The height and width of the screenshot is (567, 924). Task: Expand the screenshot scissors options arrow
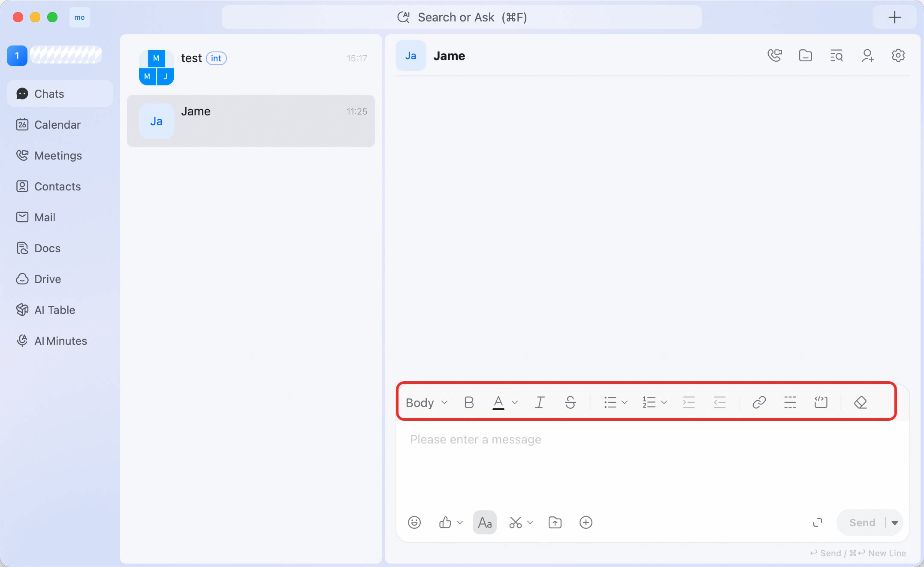click(x=530, y=522)
